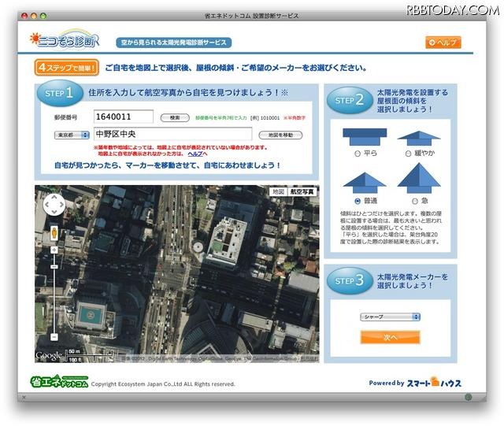Click the postal code field 1640011
This screenshot has width=504, height=426.
(124, 117)
